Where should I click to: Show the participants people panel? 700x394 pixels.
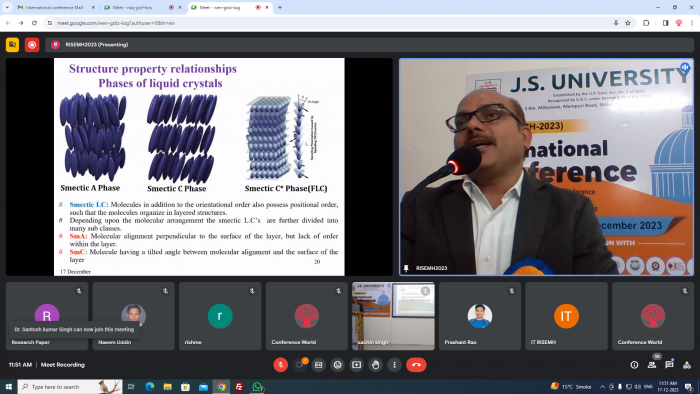pyautogui.click(x=652, y=365)
